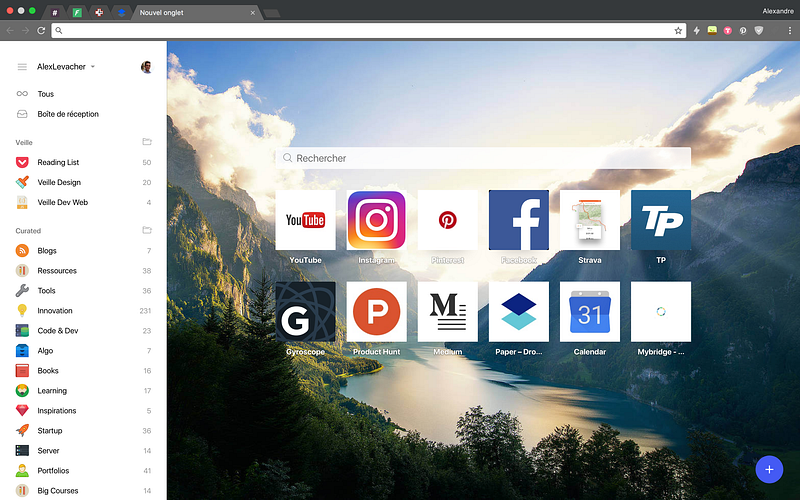The width and height of the screenshot is (800, 500).
Task: Open the Facebook speed dial tile
Action: (x=519, y=220)
